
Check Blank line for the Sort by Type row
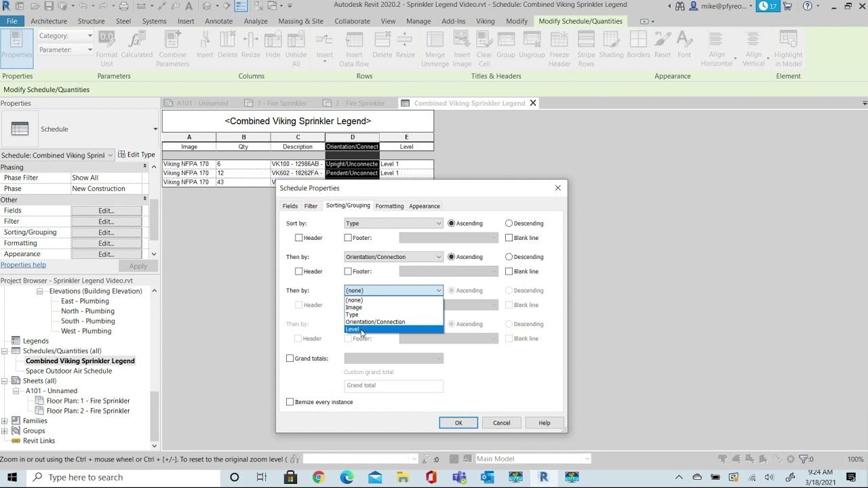[509, 238]
